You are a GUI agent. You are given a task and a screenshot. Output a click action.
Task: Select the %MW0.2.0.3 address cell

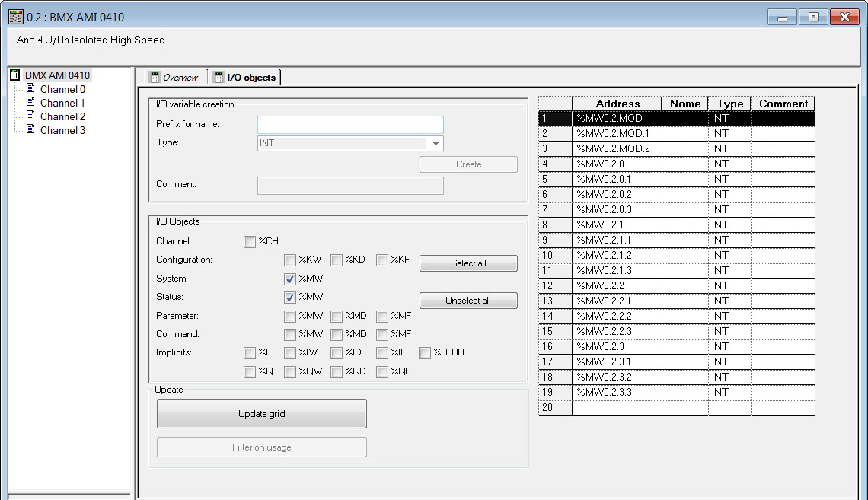[x=617, y=209]
